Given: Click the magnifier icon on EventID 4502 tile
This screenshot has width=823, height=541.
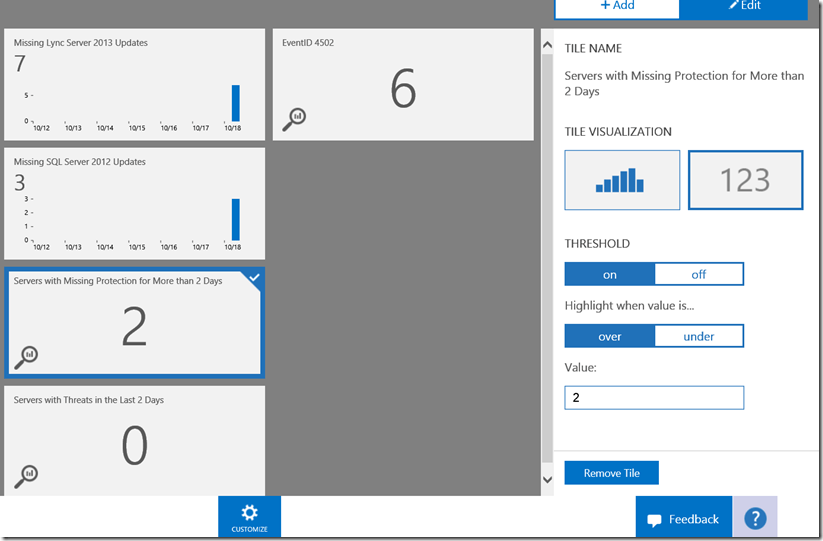Looking at the screenshot, I should pos(294,119).
